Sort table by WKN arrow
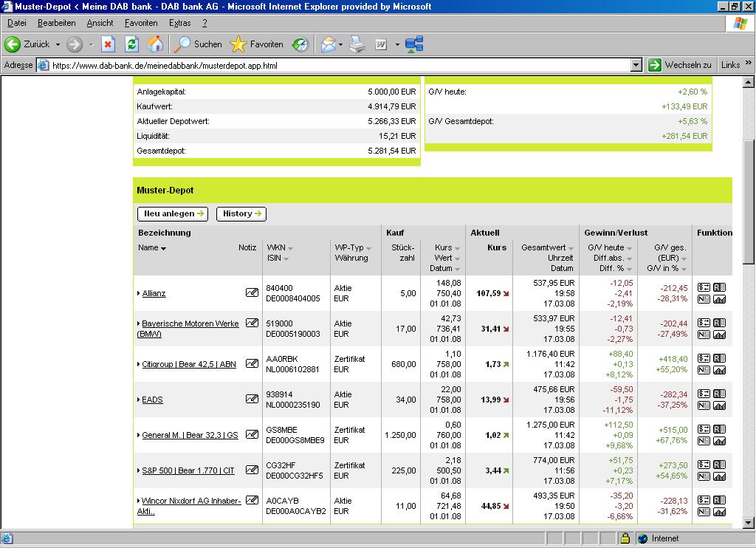The height and width of the screenshot is (548, 756). [291, 249]
